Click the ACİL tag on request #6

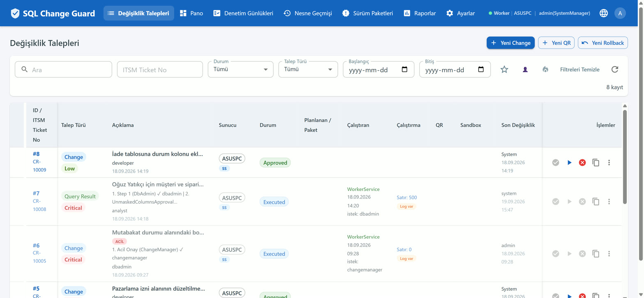[120, 241]
